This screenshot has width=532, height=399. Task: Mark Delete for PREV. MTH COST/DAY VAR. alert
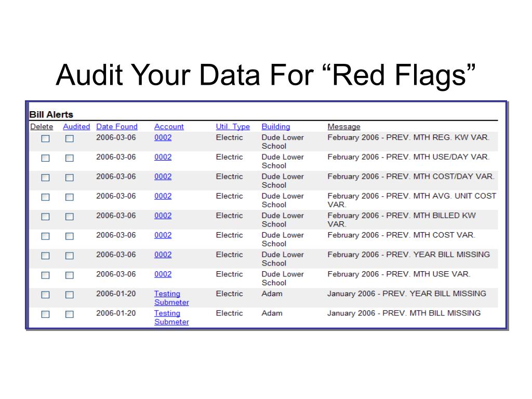[x=45, y=178]
